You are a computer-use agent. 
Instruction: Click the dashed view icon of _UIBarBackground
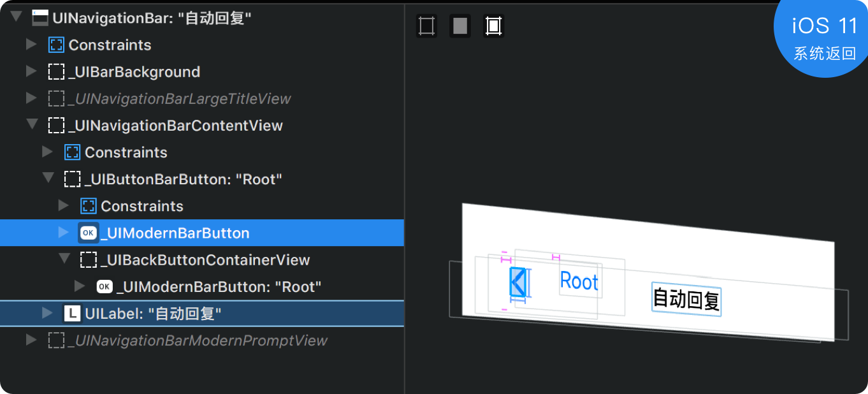pyautogui.click(x=57, y=71)
